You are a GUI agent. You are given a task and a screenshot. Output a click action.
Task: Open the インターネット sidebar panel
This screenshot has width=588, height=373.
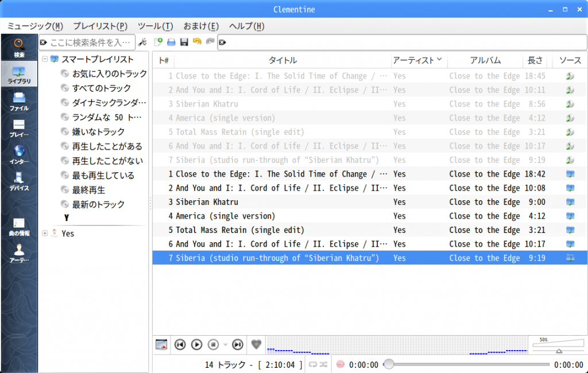[x=19, y=155]
